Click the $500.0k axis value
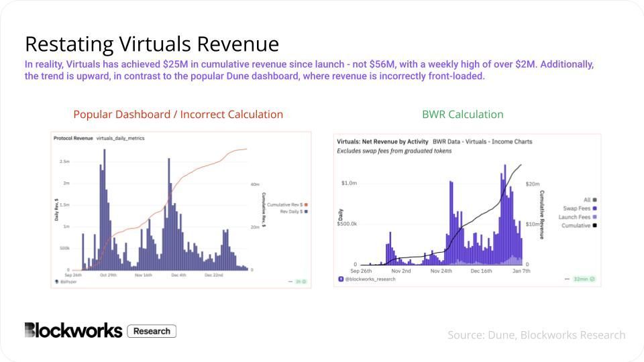This screenshot has width=644, height=362. point(347,224)
